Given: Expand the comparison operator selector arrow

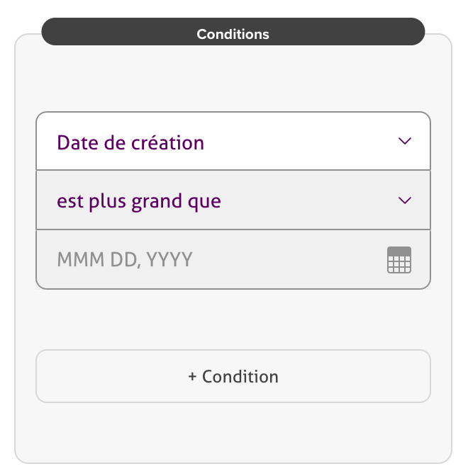Looking at the screenshot, I should [405, 201].
